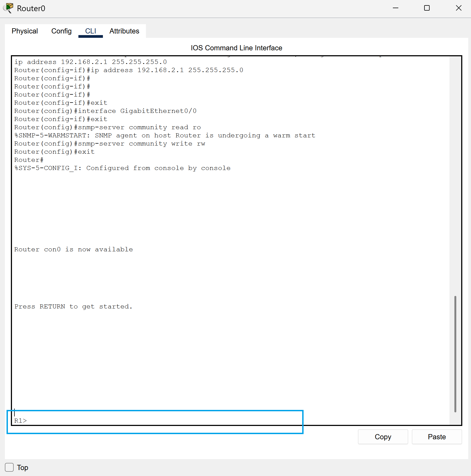Click the 'Press RETURN to get started.' line
The image size is (471, 476).
[x=73, y=307]
